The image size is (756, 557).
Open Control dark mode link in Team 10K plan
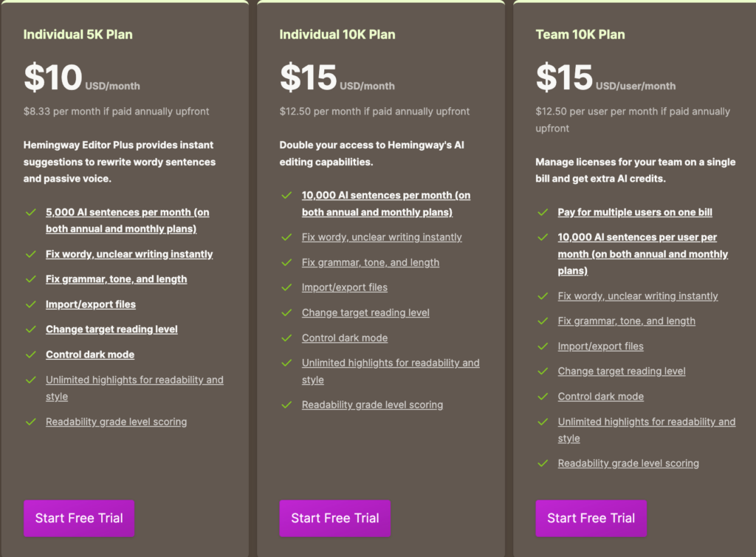[601, 397]
